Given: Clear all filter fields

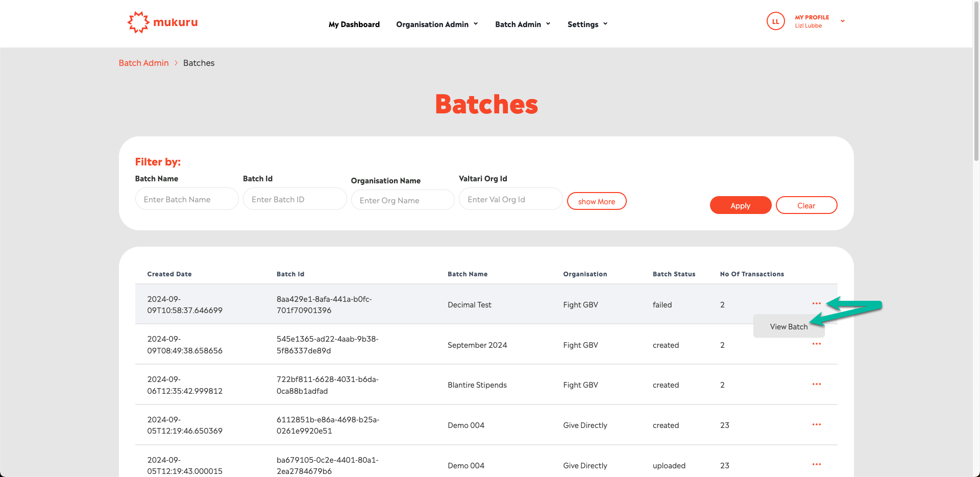Looking at the screenshot, I should pyautogui.click(x=806, y=205).
